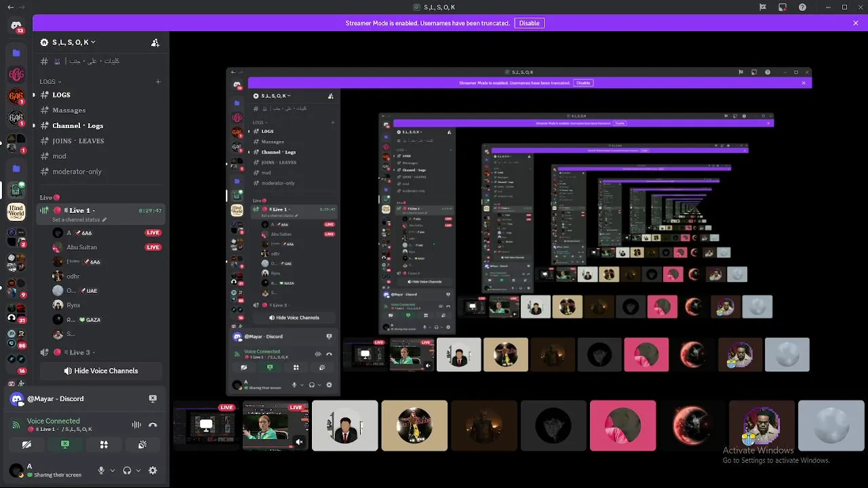Click the invite people icon beside server name
Screen dimensions: 868x488
(155, 43)
